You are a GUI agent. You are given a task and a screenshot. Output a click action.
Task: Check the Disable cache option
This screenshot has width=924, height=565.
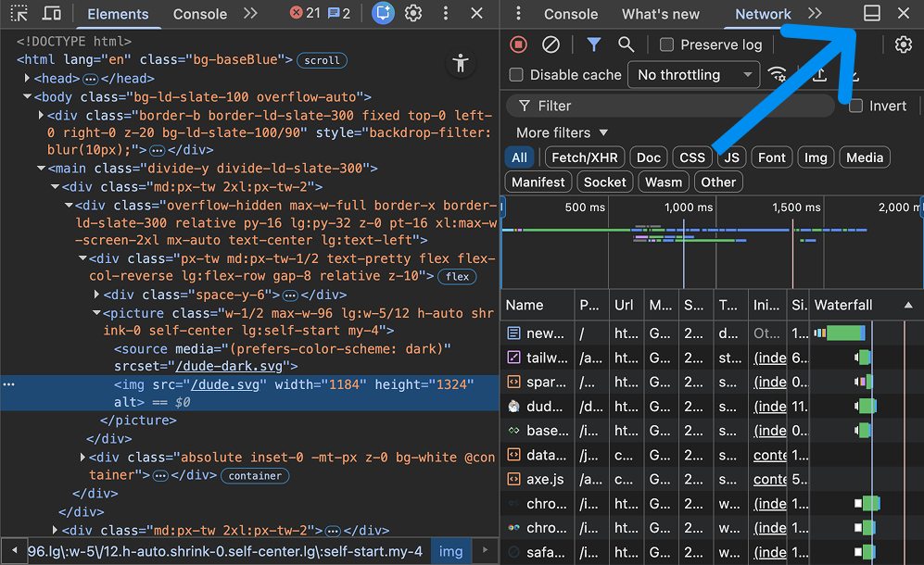click(517, 75)
